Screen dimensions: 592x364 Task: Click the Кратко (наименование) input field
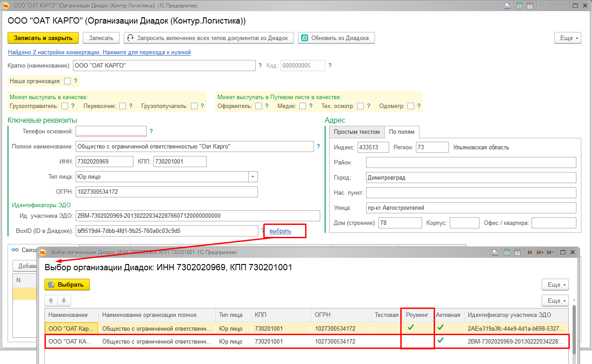164,66
